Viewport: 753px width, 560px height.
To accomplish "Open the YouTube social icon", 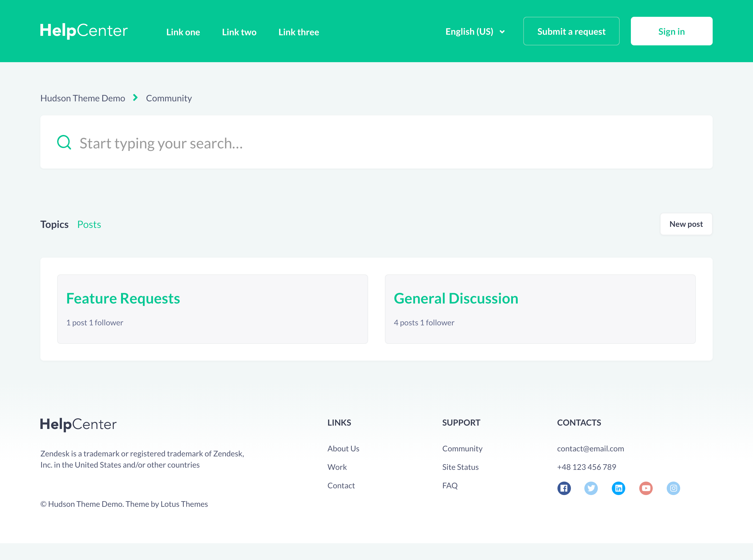I will (646, 488).
